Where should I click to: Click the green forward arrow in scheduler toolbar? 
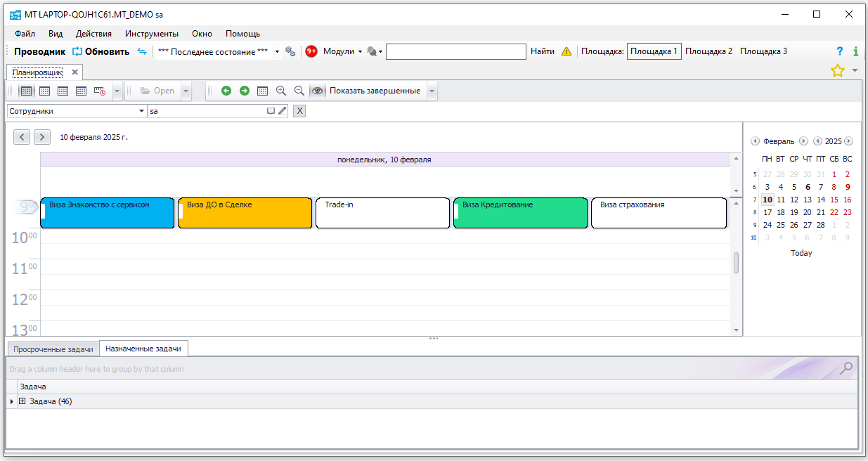[245, 91]
